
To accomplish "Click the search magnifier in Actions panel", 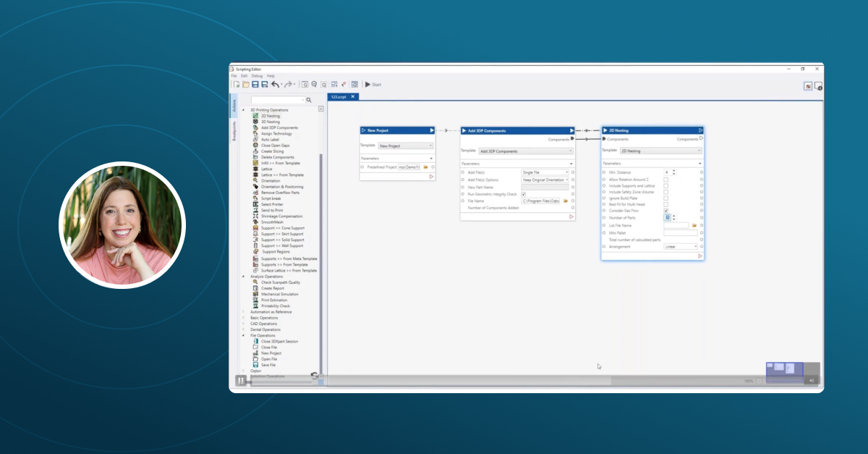I will (x=309, y=100).
